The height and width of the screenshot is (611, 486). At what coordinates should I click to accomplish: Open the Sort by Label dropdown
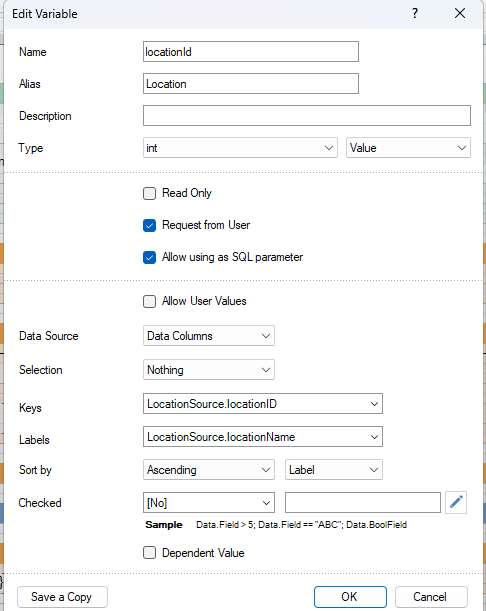click(x=334, y=470)
